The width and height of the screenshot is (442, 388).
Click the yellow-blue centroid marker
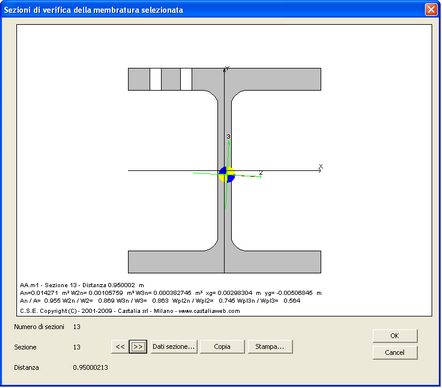tap(227, 174)
